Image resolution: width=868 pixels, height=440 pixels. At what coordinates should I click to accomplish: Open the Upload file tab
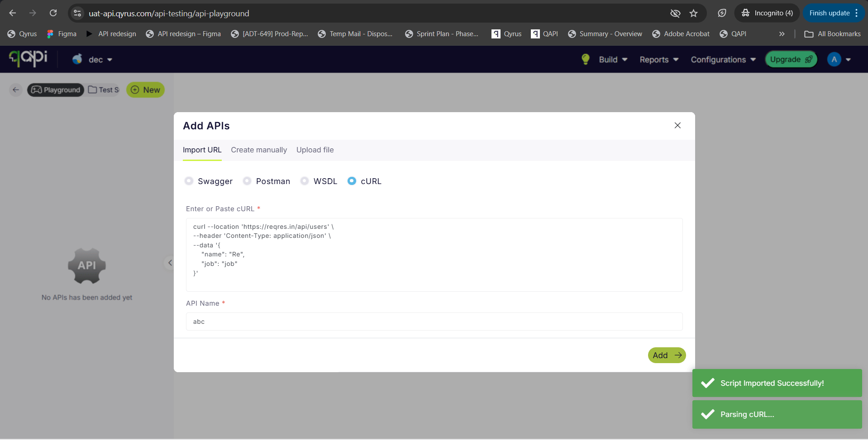(x=315, y=150)
